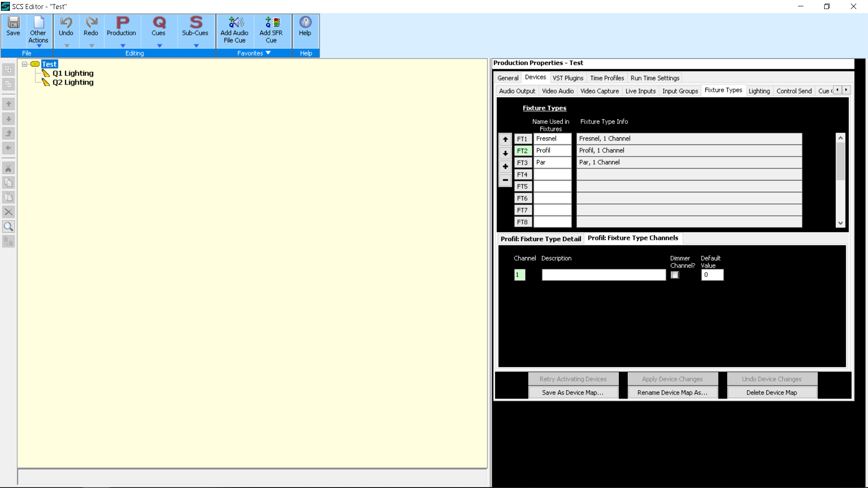
Task: Click the plus button to add fixture type
Action: [x=505, y=167]
